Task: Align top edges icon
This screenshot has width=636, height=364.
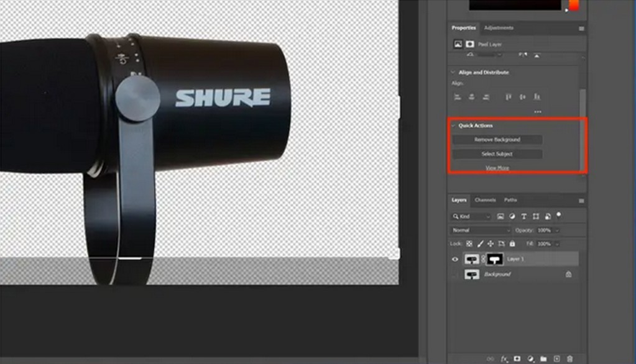Action: (508, 97)
